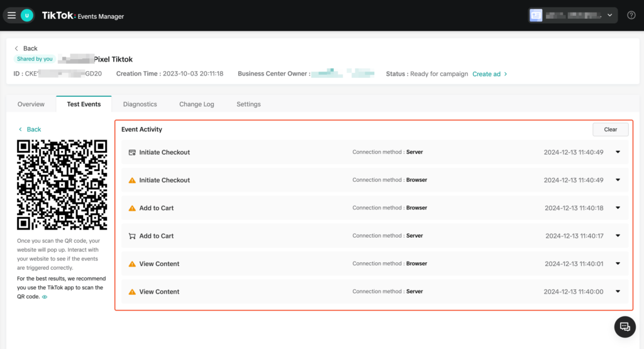
Task: Click the Shared by you badge
Action: click(35, 58)
